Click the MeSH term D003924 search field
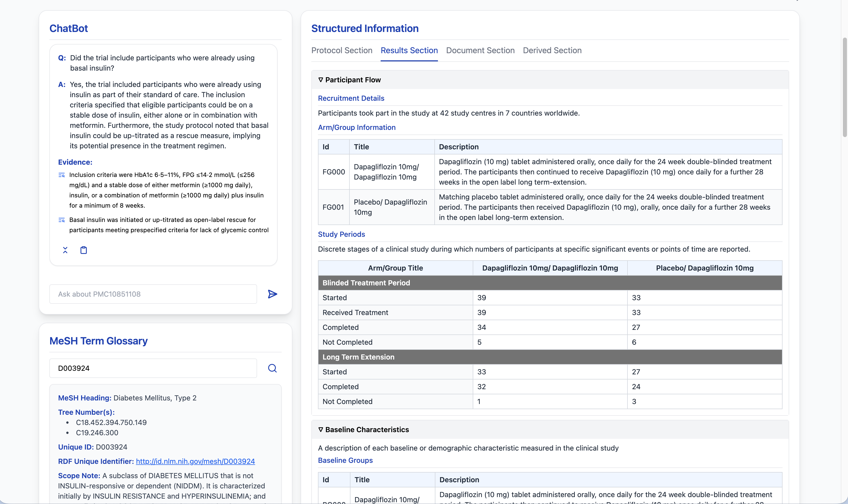The width and height of the screenshot is (848, 504). 153,368
